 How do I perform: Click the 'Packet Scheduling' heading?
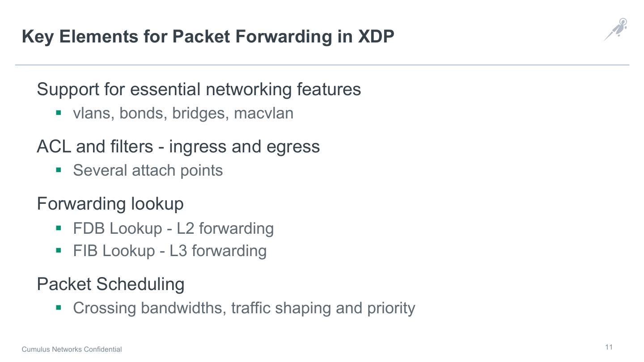pos(110,284)
